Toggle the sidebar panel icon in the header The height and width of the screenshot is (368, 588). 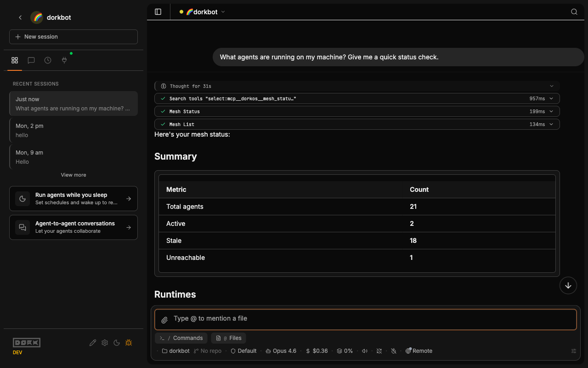point(158,12)
